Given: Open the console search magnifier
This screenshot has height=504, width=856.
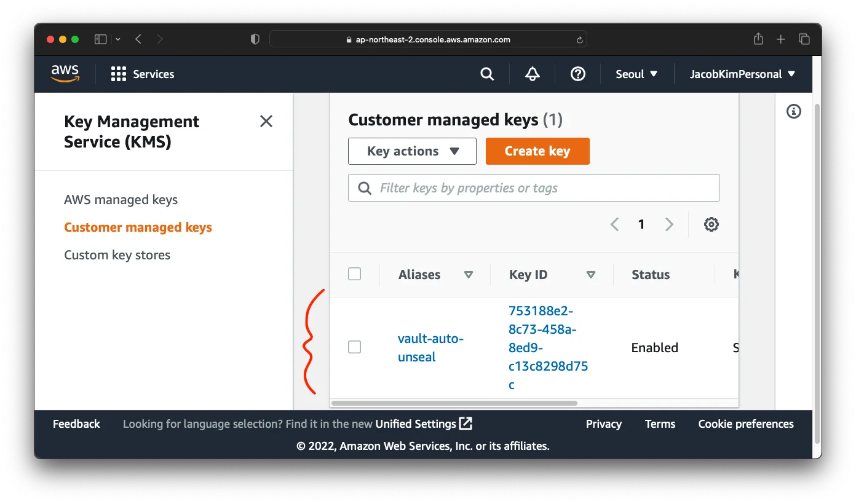Looking at the screenshot, I should tap(486, 74).
